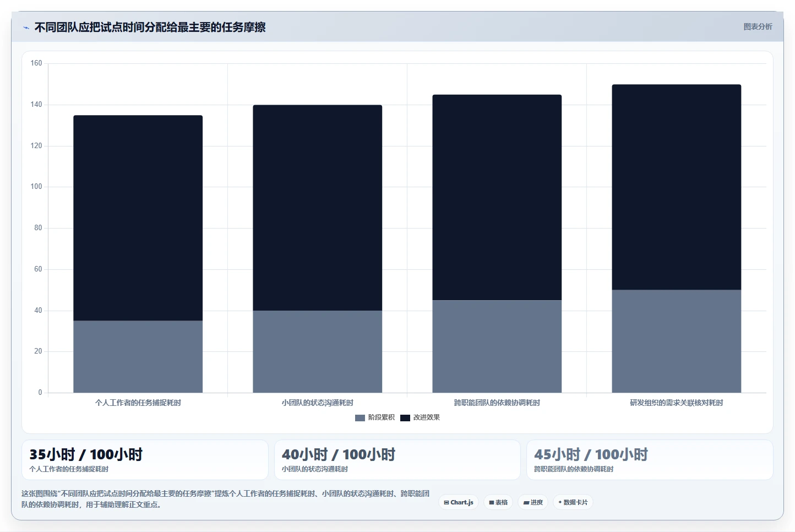This screenshot has width=795, height=532.
Task: Click the gray bar segment for 小团队的状态沟通耗时
Action: [318, 352]
